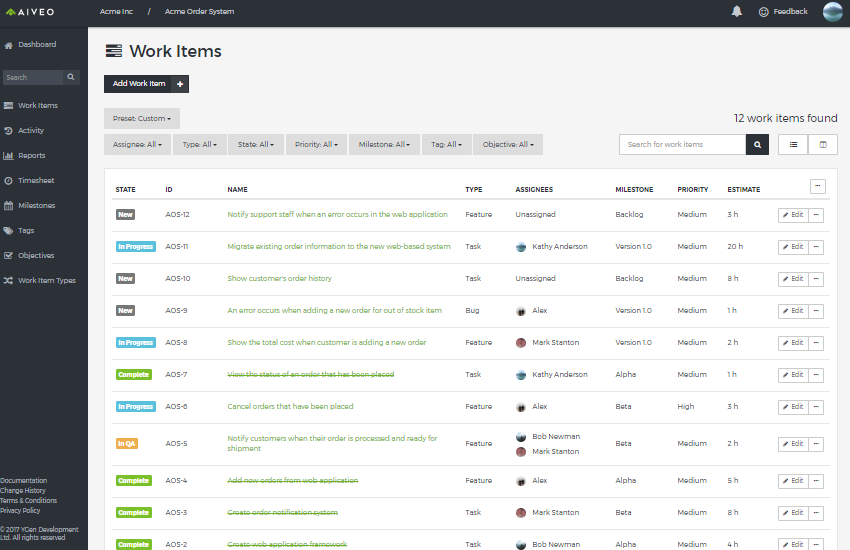Switch to list view icon
The width and height of the screenshot is (850, 550).
point(793,144)
